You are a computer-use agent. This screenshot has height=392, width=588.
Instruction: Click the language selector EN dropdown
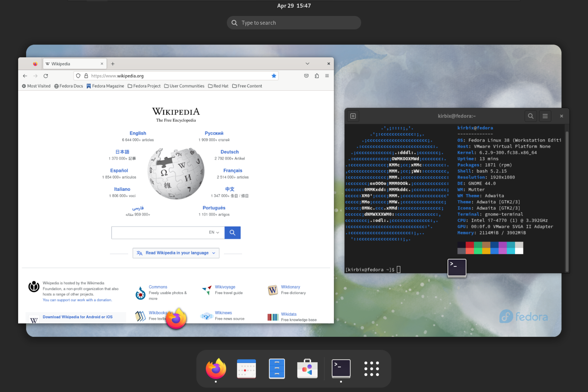pyautogui.click(x=214, y=232)
